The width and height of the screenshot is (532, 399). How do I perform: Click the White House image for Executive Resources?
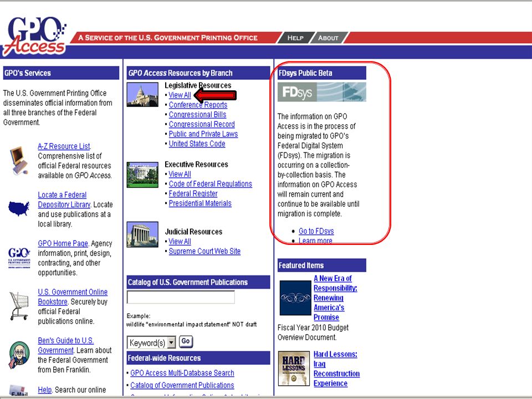coord(142,175)
